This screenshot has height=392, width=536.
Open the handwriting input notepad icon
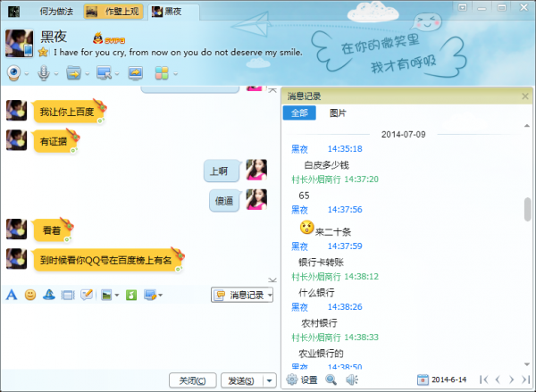point(87,295)
